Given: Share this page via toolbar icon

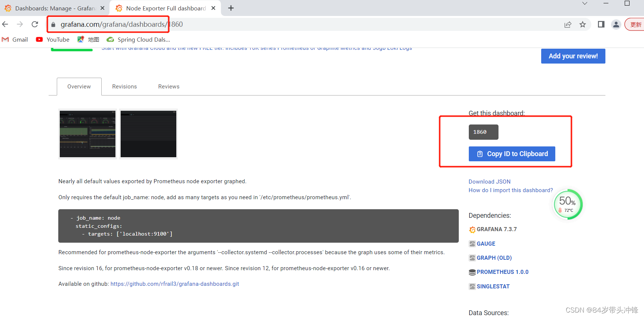Looking at the screenshot, I should click(568, 25).
